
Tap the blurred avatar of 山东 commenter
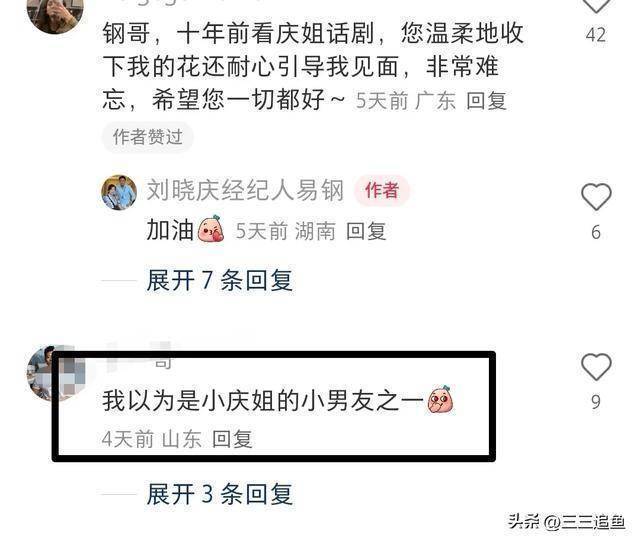click(x=55, y=373)
